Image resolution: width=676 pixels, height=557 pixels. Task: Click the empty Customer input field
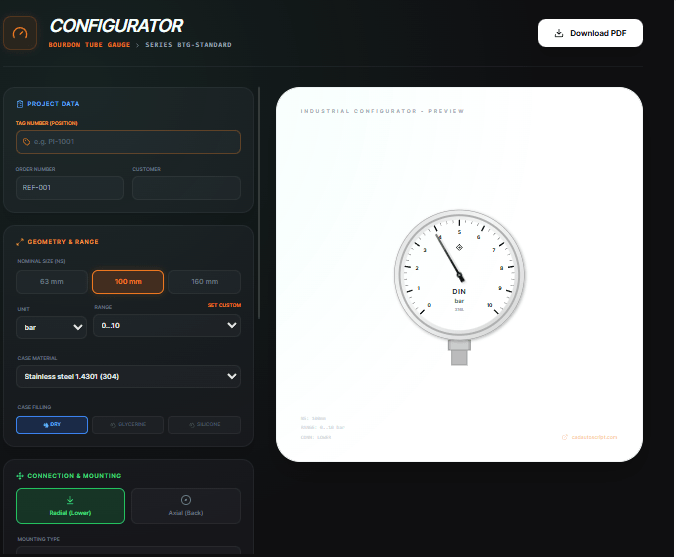186,188
